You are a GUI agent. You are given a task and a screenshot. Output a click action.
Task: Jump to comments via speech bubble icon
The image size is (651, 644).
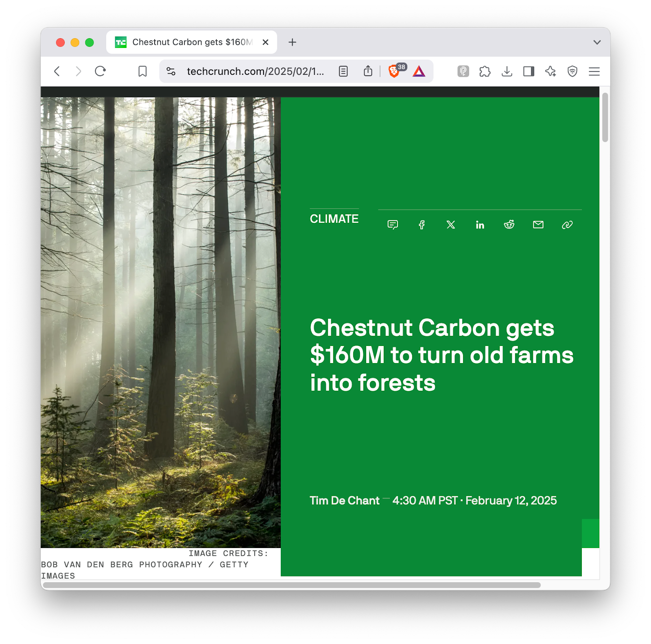393,225
